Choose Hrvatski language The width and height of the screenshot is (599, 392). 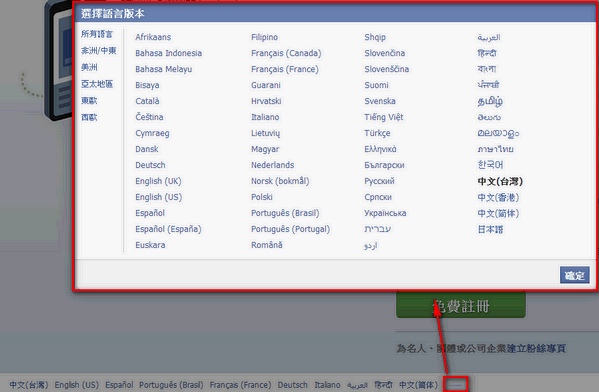coord(266,101)
